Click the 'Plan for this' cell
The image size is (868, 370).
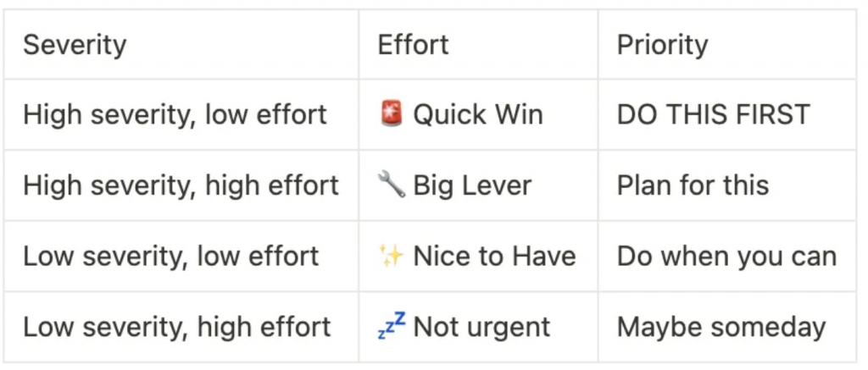727,185
